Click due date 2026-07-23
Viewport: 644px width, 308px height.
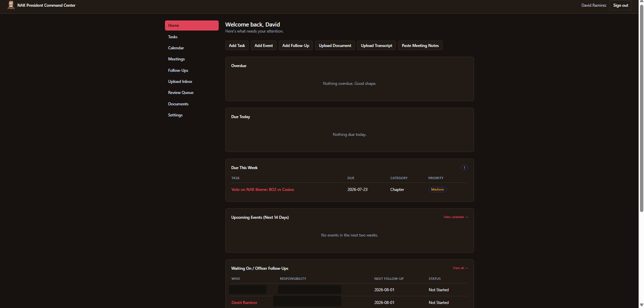coord(357,190)
